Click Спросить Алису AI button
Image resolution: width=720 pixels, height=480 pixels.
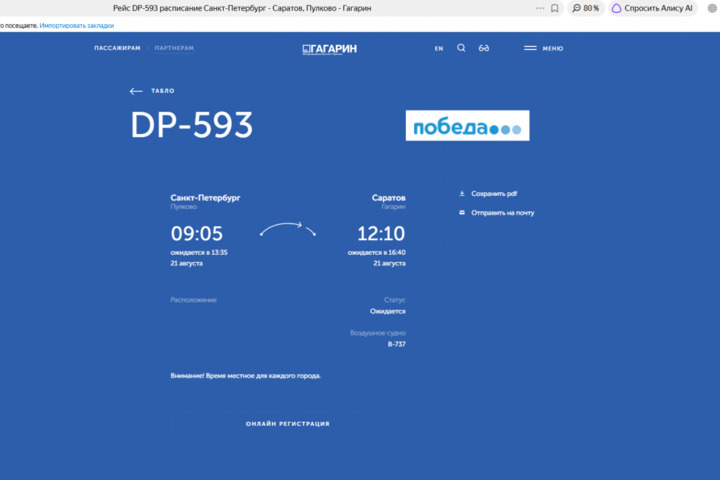(x=653, y=8)
